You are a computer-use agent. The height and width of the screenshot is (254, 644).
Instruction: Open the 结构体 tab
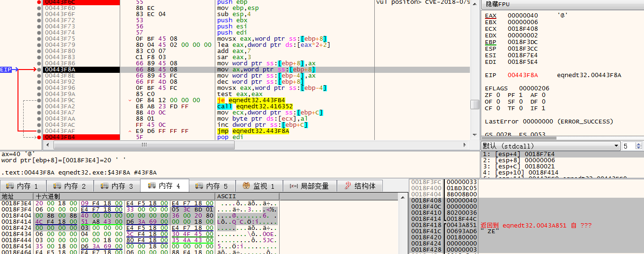pos(360,186)
